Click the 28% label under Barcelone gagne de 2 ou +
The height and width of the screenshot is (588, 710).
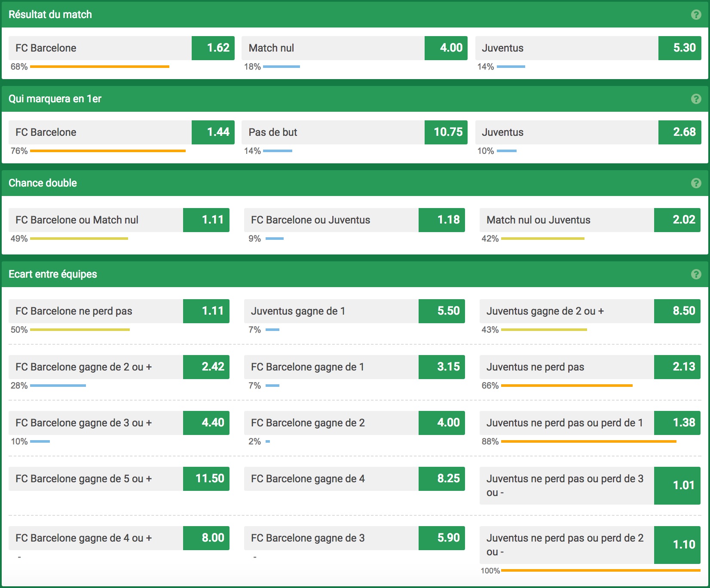pyautogui.click(x=19, y=386)
